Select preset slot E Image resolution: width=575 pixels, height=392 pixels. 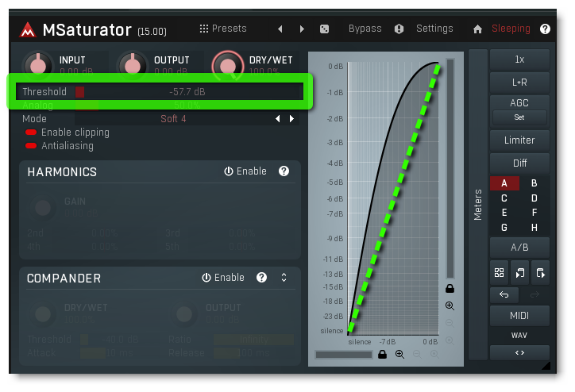pos(504,213)
